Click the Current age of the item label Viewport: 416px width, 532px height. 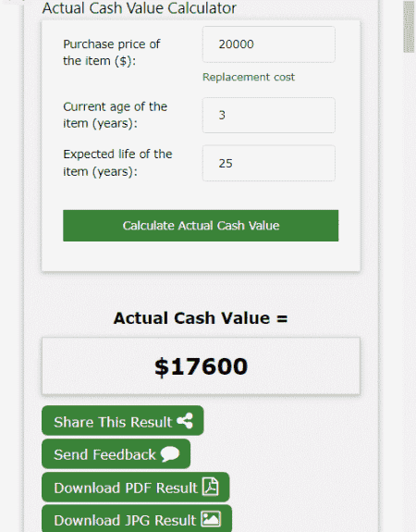(x=115, y=115)
